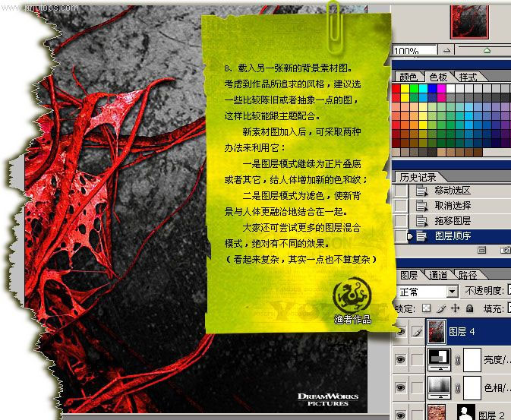Switch to the 通道 (Channels) tab
Image resolution: width=511 pixels, height=420 pixels.
click(438, 275)
